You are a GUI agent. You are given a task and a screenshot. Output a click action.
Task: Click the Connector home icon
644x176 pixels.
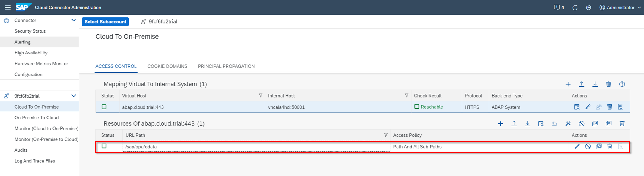click(x=6, y=20)
